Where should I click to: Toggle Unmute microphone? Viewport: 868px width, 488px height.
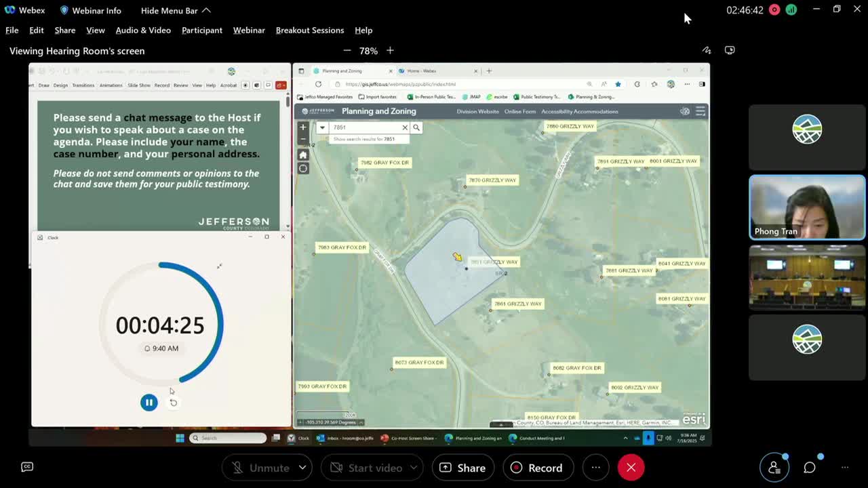(x=261, y=468)
